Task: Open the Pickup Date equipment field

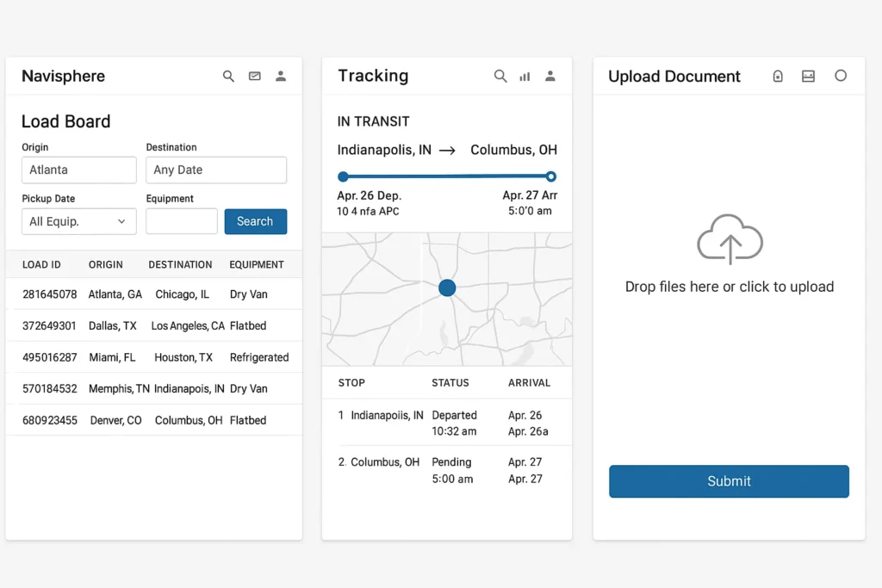Action: 181,221
